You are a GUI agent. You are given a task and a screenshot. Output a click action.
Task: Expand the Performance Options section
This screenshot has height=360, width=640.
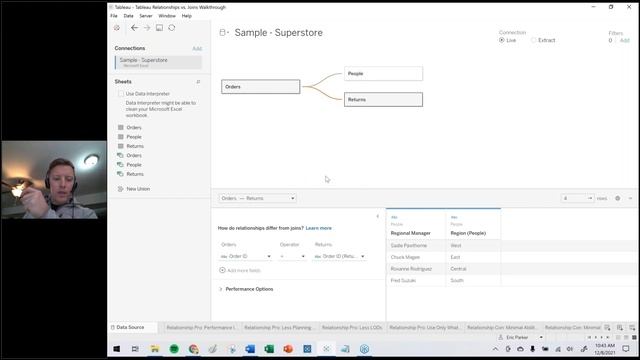click(x=246, y=289)
